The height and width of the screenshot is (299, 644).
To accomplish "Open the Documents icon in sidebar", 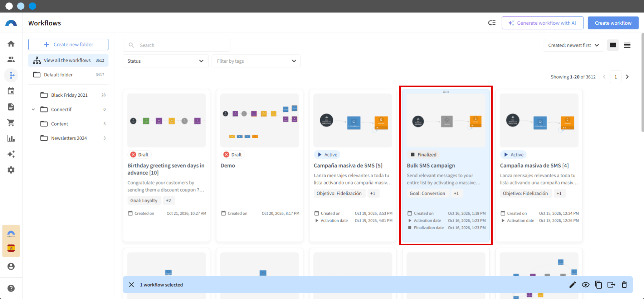I will tap(11, 107).
